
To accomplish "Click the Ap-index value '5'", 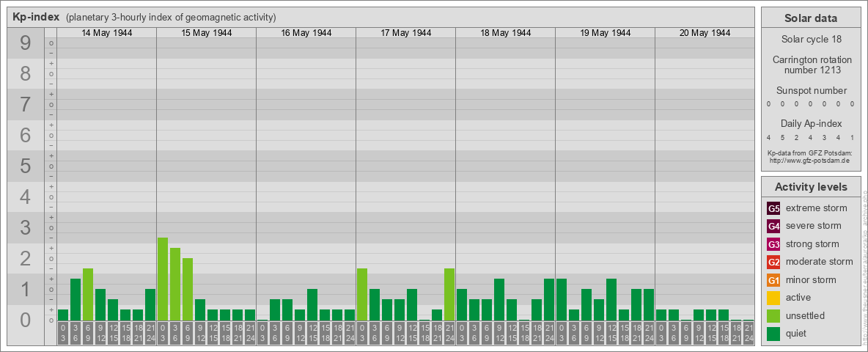I will click(x=783, y=137).
